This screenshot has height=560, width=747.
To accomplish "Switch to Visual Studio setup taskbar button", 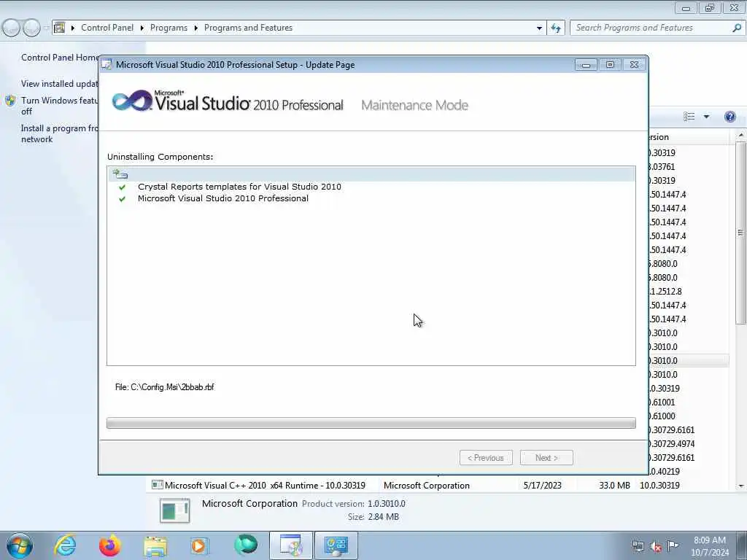I will 290,545.
